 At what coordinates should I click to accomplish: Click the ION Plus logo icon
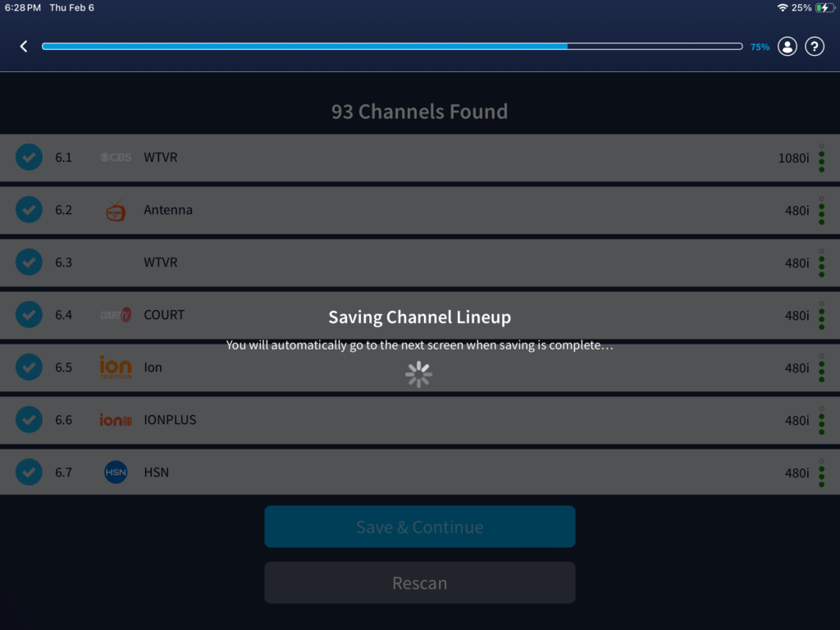116,420
